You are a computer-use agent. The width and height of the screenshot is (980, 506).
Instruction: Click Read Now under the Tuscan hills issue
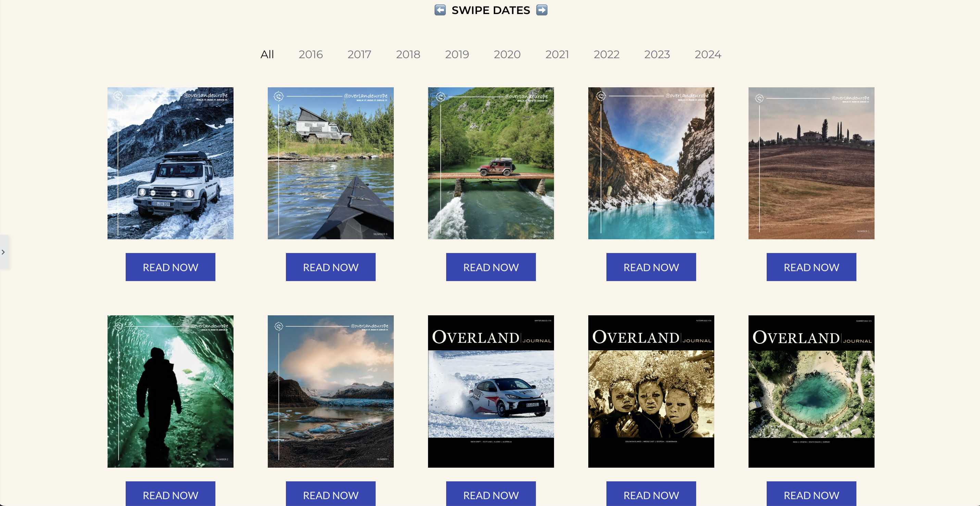(811, 267)
